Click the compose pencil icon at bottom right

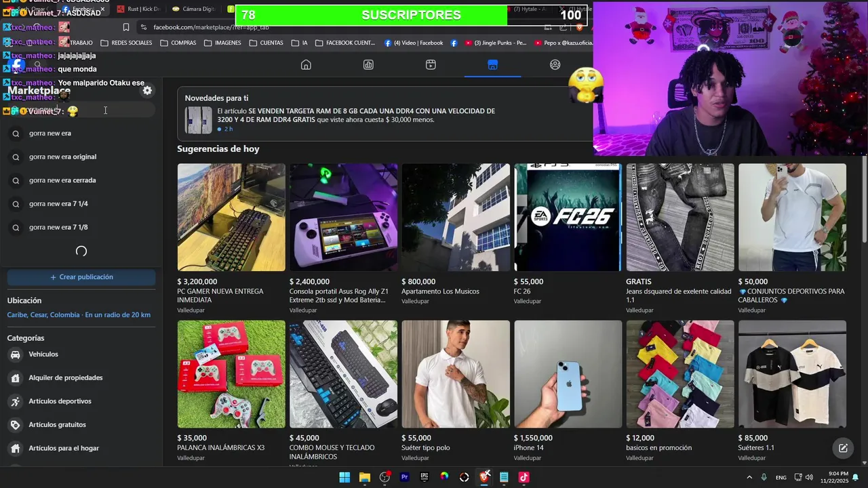tap(843, 448)
